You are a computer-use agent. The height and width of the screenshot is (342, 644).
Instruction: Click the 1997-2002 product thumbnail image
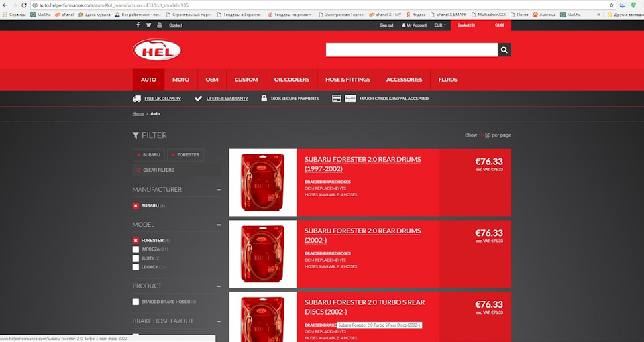263,182
